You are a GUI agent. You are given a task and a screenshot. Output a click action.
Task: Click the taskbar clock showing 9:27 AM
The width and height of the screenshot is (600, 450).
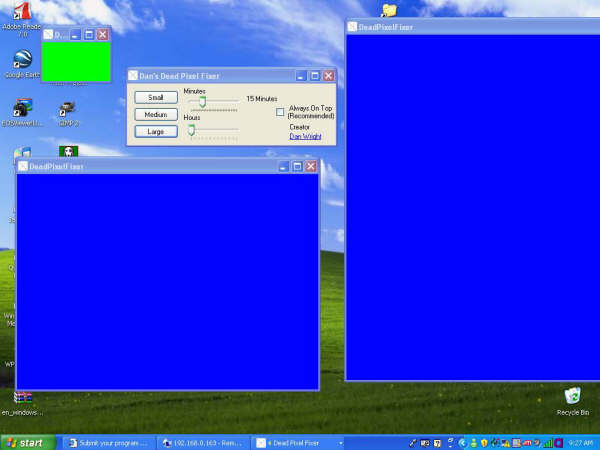click(580, 443)
